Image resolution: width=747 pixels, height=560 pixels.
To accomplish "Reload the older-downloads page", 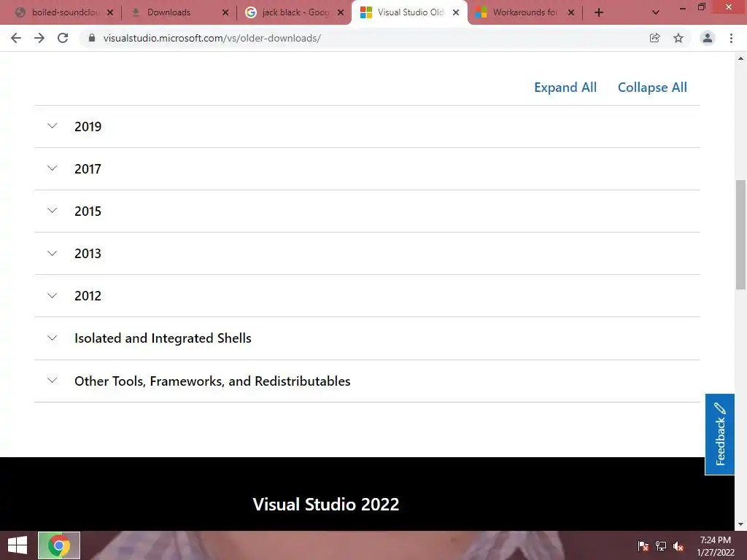I will pos(63,38).
